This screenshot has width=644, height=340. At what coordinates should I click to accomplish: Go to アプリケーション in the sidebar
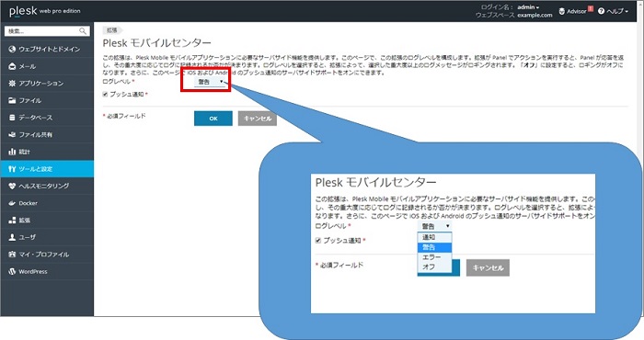47,84
